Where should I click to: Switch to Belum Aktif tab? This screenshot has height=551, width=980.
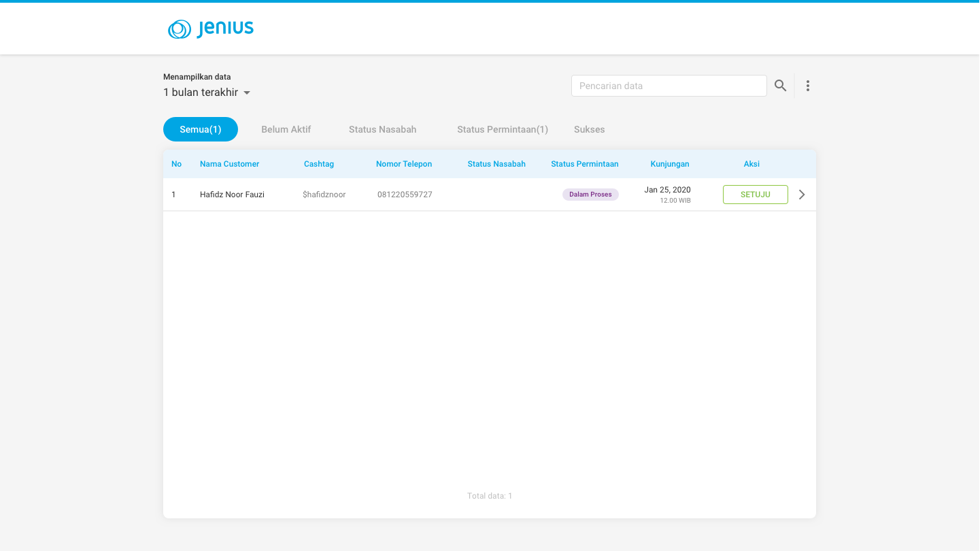click(x=286, y=129)
